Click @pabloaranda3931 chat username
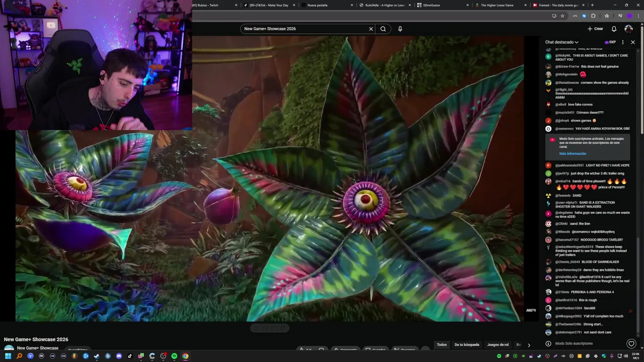This screenshot has height=362, width=644. click(x=570, y=165)
